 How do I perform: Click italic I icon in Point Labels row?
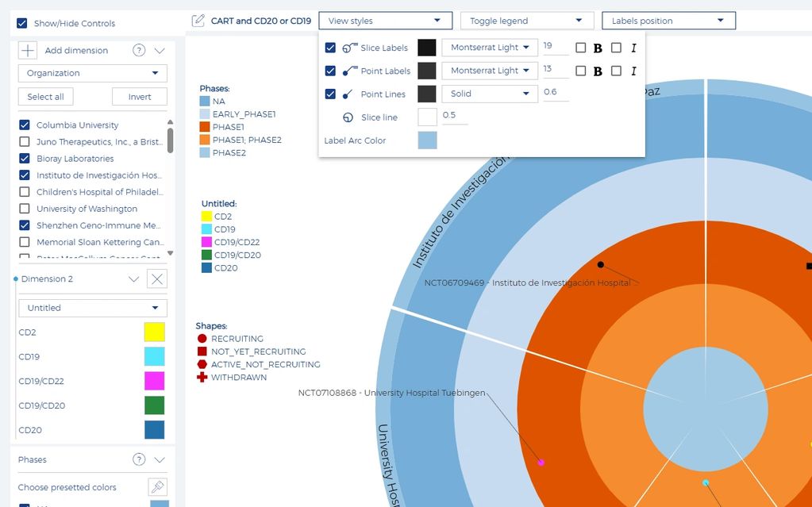[633, 71]
